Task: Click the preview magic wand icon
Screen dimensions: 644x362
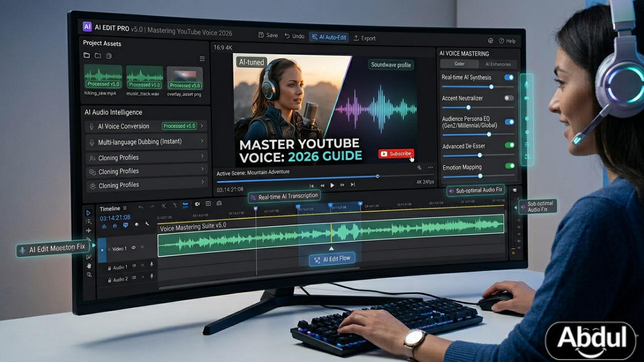Action: coord(419,168)
